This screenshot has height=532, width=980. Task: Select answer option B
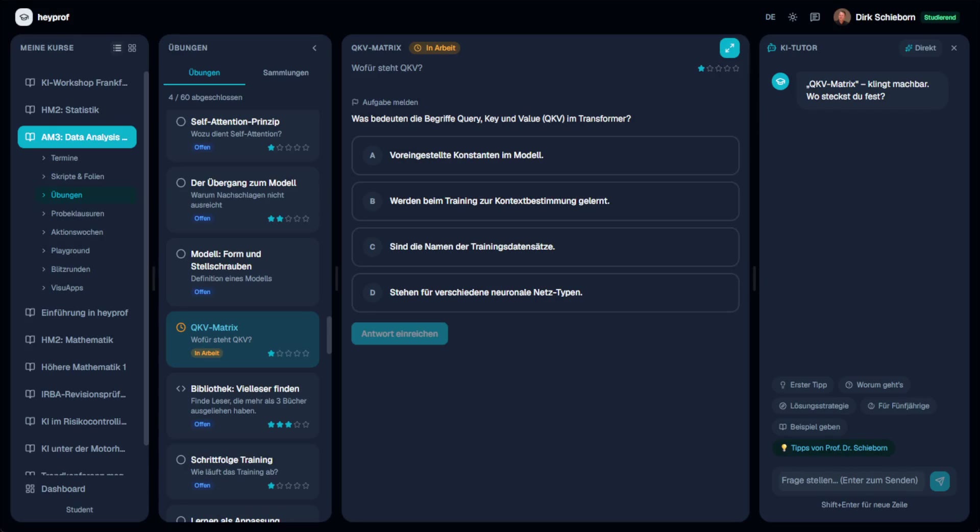(x=545, y=201)
